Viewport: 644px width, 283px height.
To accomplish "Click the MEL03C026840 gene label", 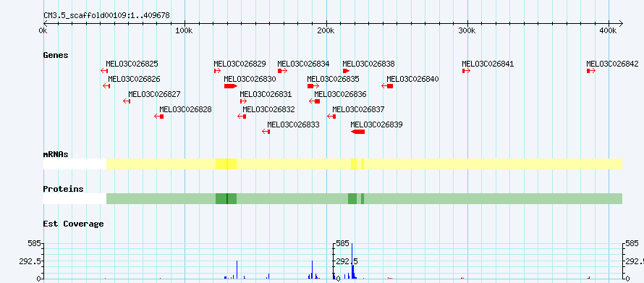I will (x=412, y=79).
